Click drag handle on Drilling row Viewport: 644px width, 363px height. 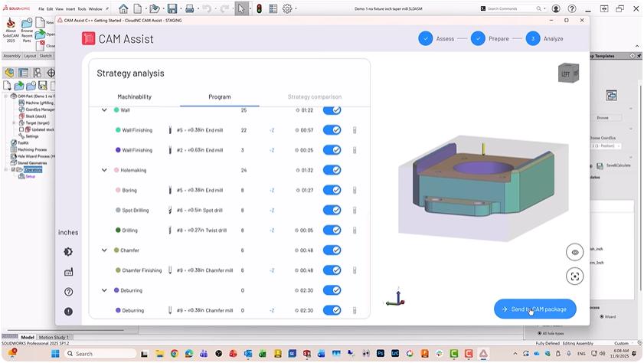pos(355,231)
